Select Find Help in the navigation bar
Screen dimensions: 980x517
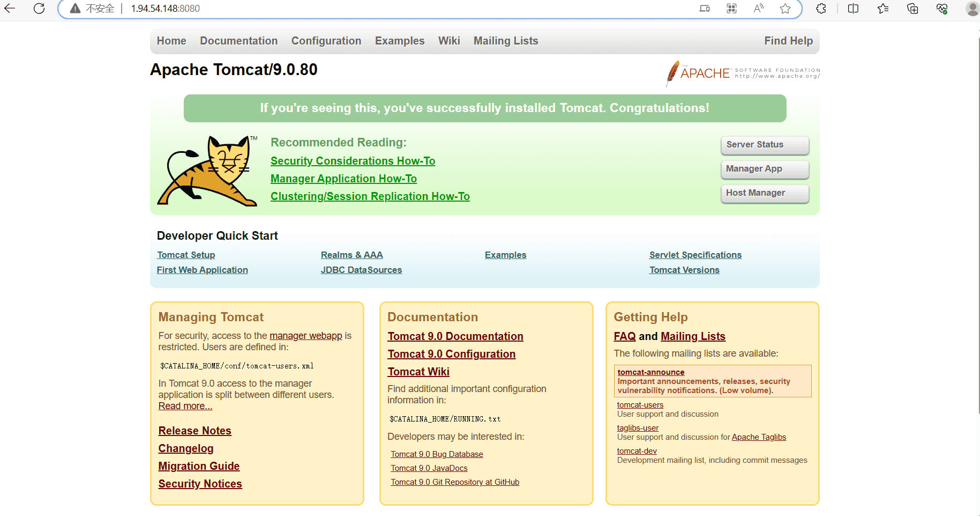pyautogui.click(x=788, y=41)
